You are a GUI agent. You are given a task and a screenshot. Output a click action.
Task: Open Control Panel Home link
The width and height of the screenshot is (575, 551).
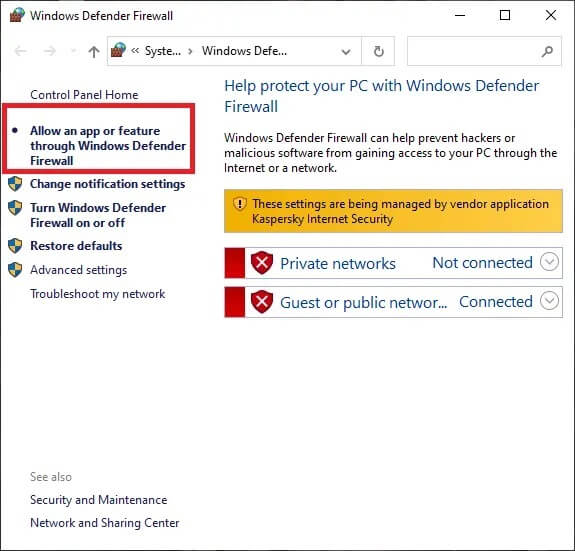[x=84, y=95]
